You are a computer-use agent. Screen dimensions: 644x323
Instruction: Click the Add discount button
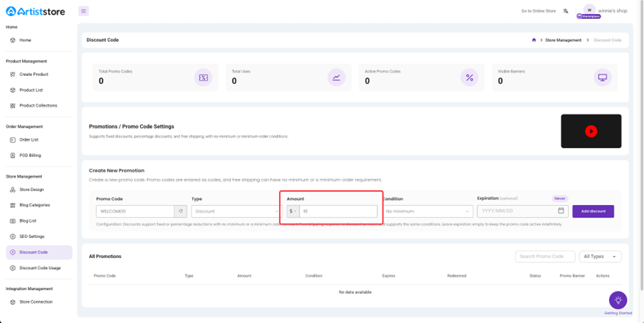click(x=593, y=211)
